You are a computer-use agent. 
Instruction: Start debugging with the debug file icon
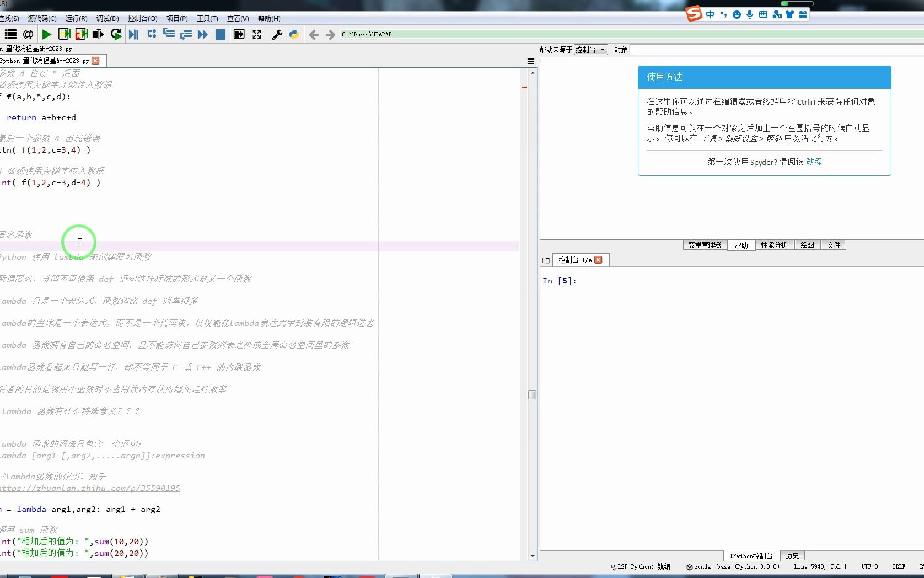[133, 34]
